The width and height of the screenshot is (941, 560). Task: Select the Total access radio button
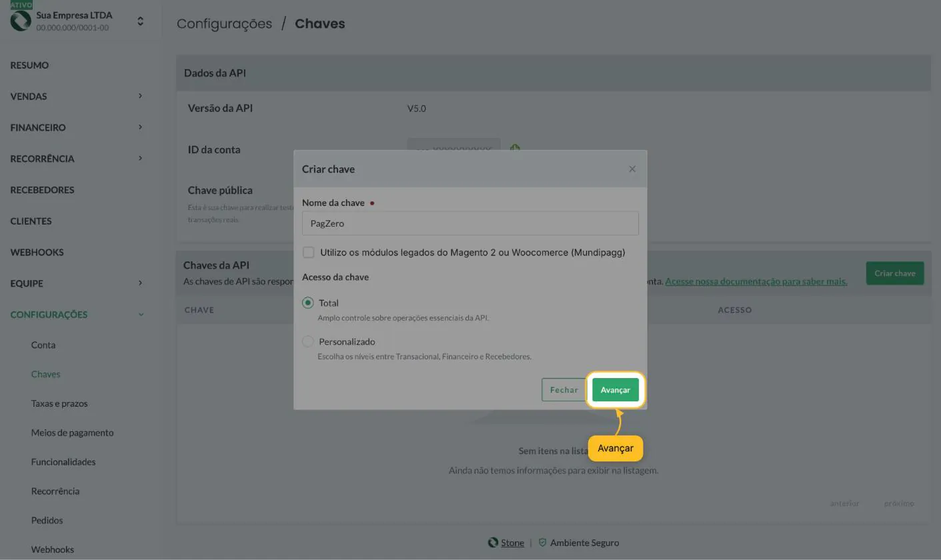click(x=307, y=303)
